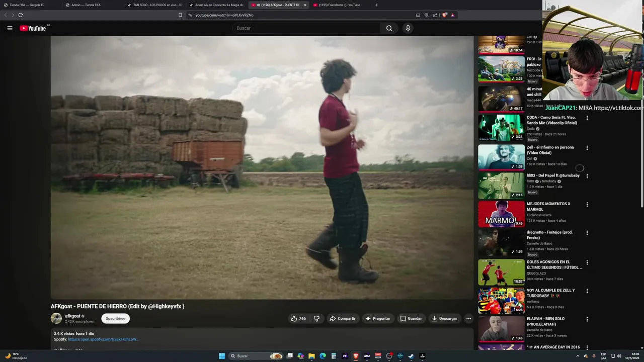Open options menu for VOY AL CUMPLE DE ZELL
Viewport: 644px width, 362px height.
coord(587,291)
